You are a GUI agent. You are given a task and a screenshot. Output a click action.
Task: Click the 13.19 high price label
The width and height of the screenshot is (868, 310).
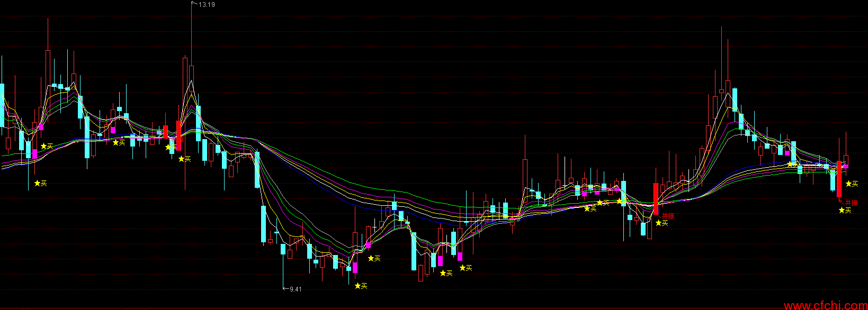[x=206, y=5]
